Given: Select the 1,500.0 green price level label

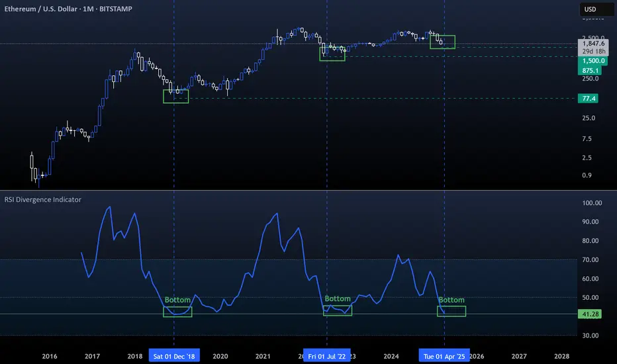Looking at the screenshot, I should click(x=593, y=61).
